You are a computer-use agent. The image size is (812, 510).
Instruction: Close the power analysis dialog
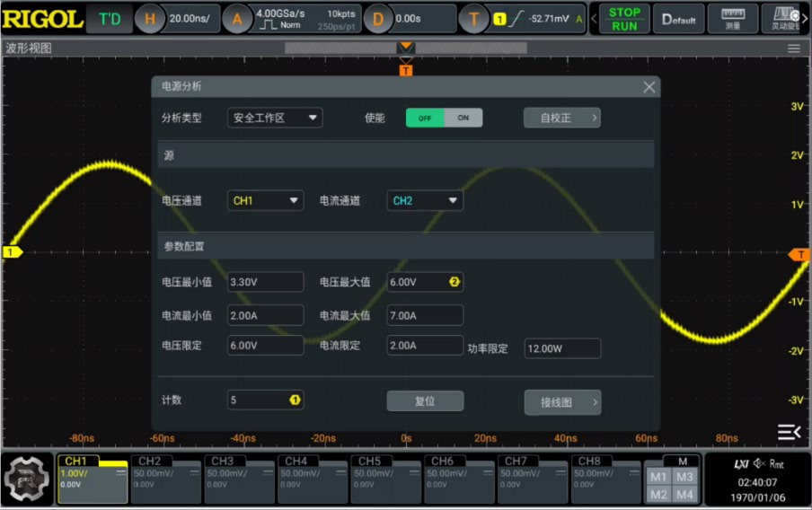(x=649, y=87)
